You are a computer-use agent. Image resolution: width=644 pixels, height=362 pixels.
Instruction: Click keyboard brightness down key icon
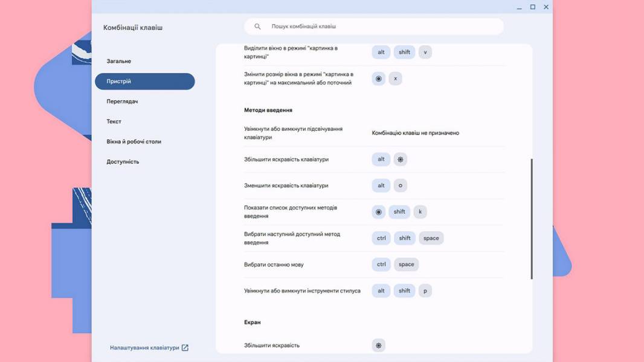pyautogui.click(x=401, y=186)
